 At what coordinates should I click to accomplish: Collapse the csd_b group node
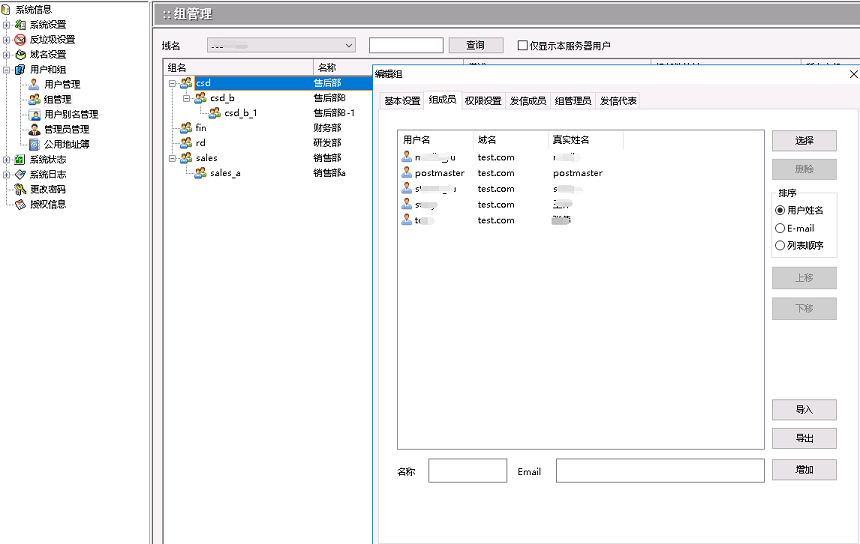coord(186,98)
